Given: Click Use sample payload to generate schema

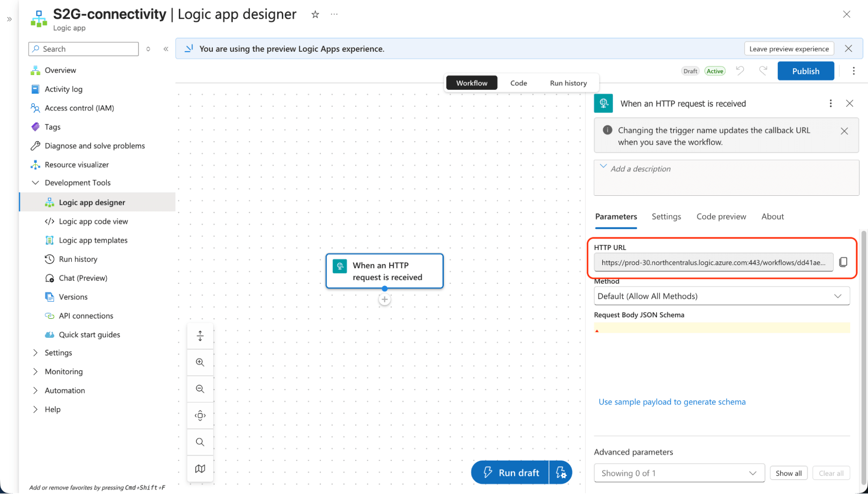Looking at the screenshot, I should (x=672, y=402).
